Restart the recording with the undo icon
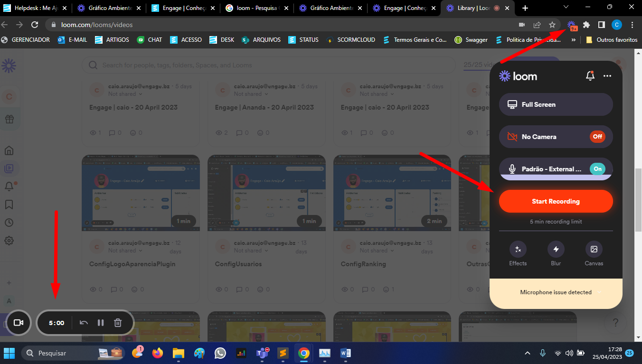The image size is (642, 364). tap(84, 323)
